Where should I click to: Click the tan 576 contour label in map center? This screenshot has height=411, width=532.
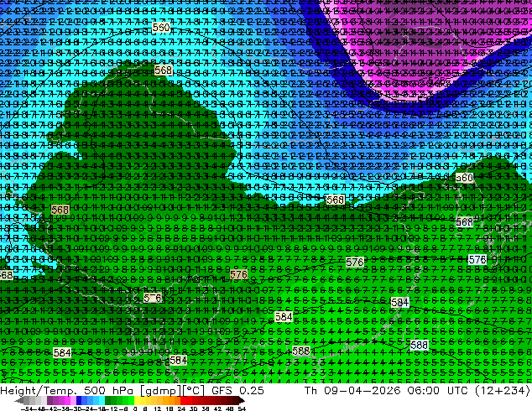click(238, 274)
